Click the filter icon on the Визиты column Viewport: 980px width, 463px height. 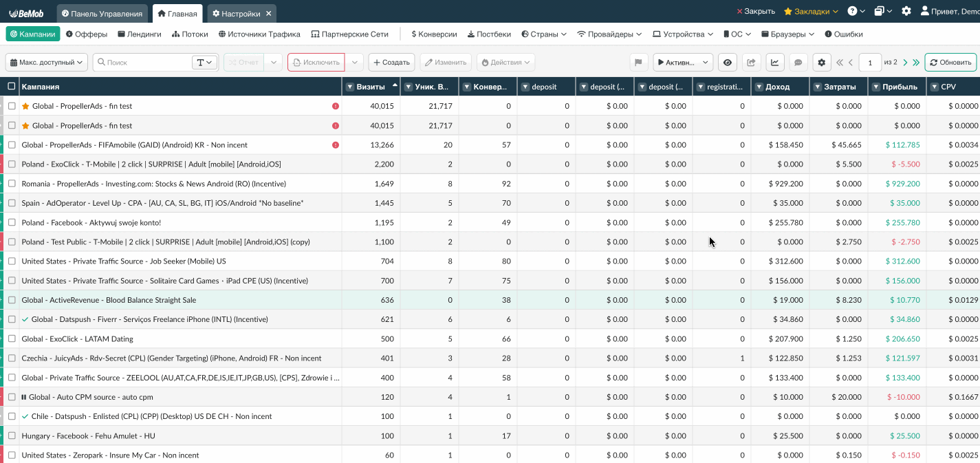point(350,87)
